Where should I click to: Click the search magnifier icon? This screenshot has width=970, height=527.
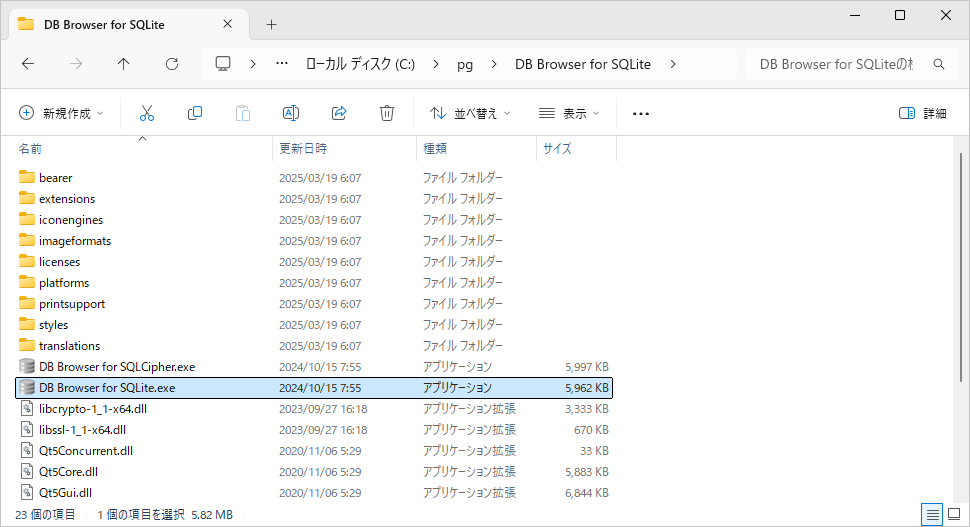click(x=938, y=64)
